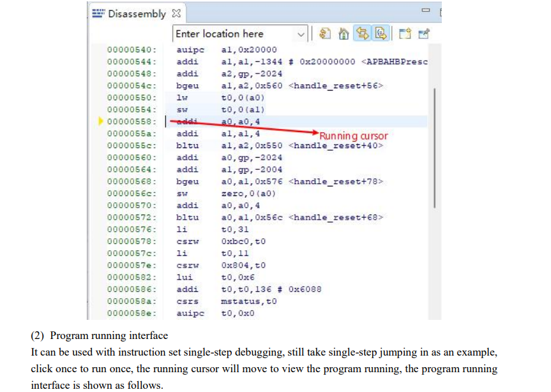Click operand 'a1,gp,-2004'
This screenshot has height=392, width=551.
(x=252, y=169)
